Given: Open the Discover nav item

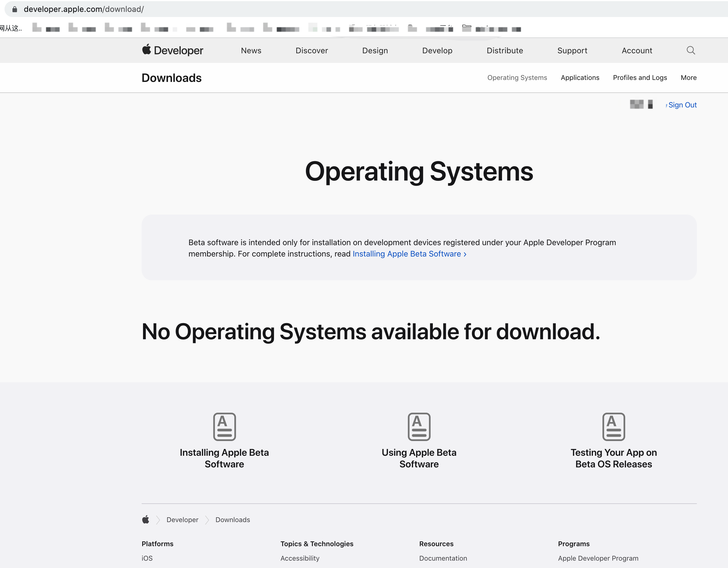Looking at the screenshot, I should (x=311, y=51).
